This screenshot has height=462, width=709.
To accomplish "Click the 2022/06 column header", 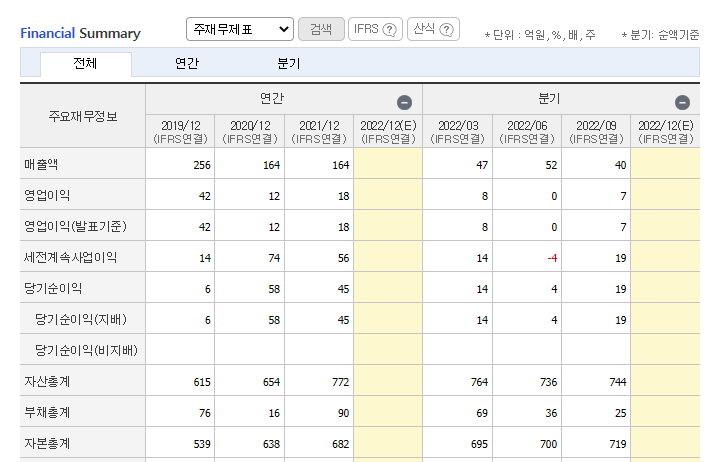I will pos(527,132).
